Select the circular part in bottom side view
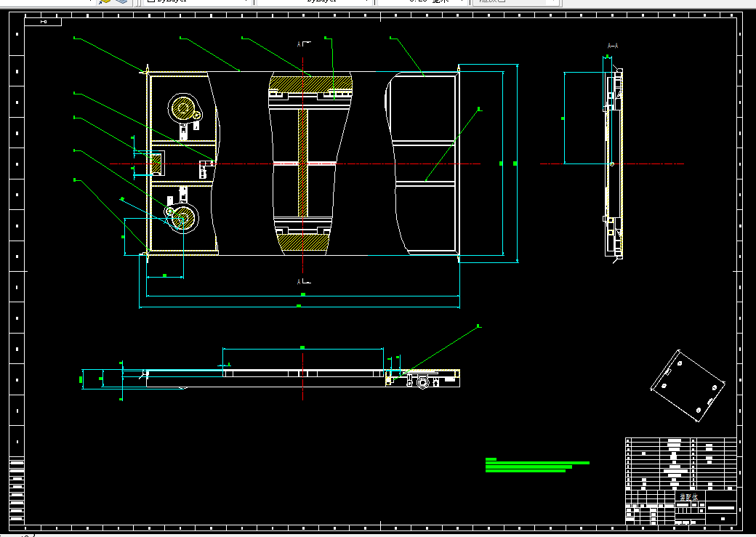756x537 pixels. (x=423, y=383)
